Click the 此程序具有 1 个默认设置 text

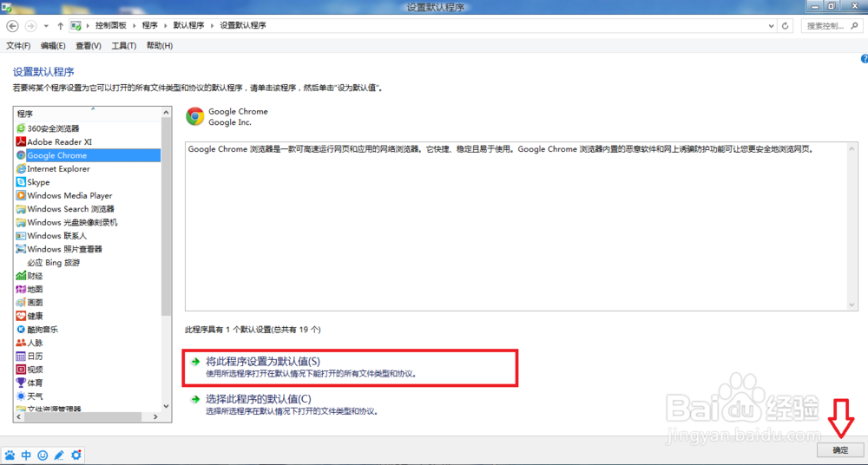pos(253,330)
